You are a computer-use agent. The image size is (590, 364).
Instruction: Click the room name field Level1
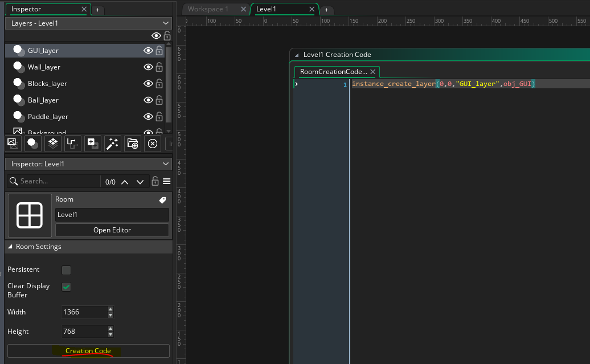pos(112,215)
